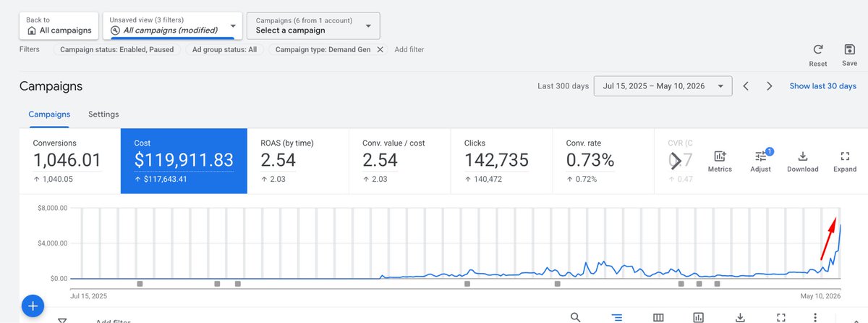Open the date range picker dropdown
This screenshot has width=868, height=323.
663,86
